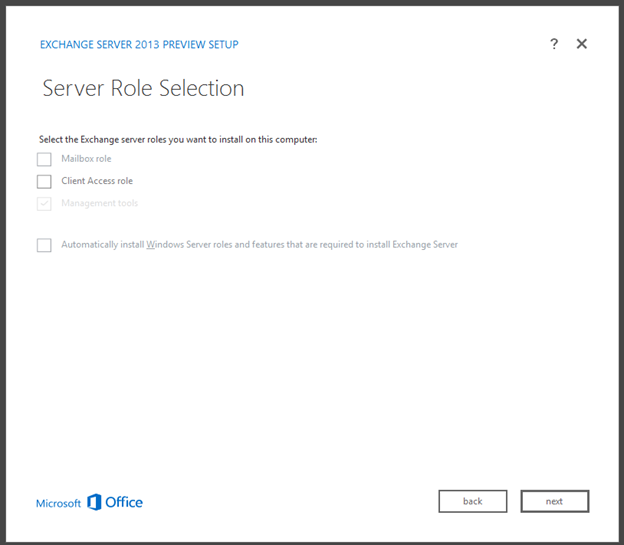Screen dimensions: 624x545
Task: Enable the Client Access role checkbox
Action: [44, 182]
